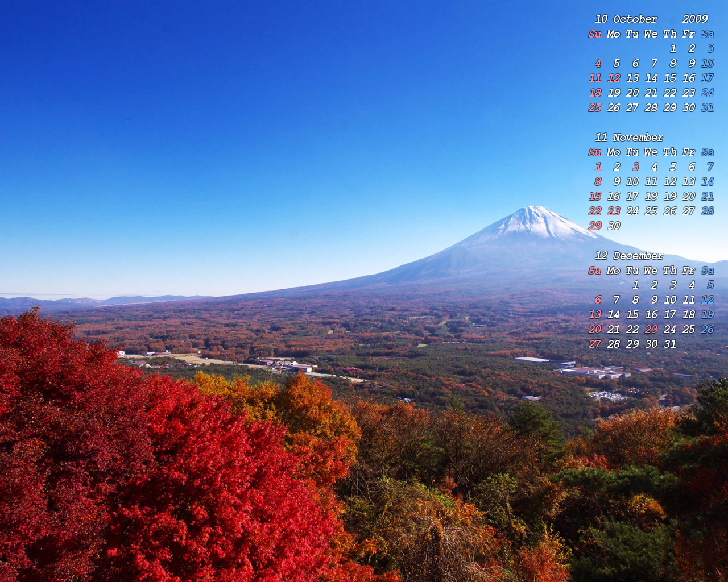Select December 31 in the calendar

click(670, 344)
